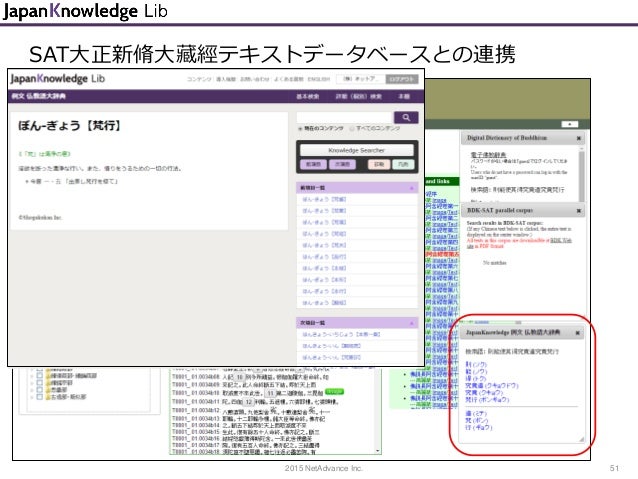Click the 前項目 purple button under Knowledge Searcher
Viewport: 638px width, 479px height.
[313, 164]
